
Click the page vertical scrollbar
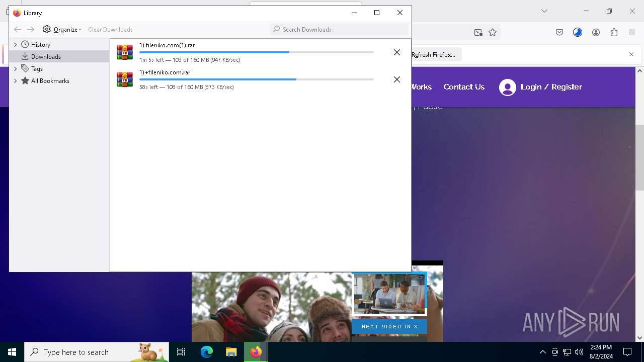click(639, 158)
